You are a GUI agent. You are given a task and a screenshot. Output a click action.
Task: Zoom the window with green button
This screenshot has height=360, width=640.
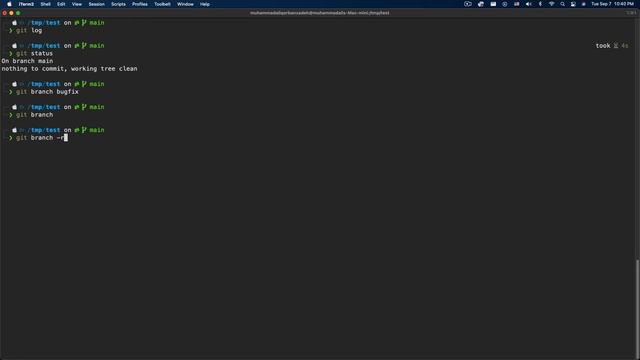pyautogui.click(x=18, y=13)
